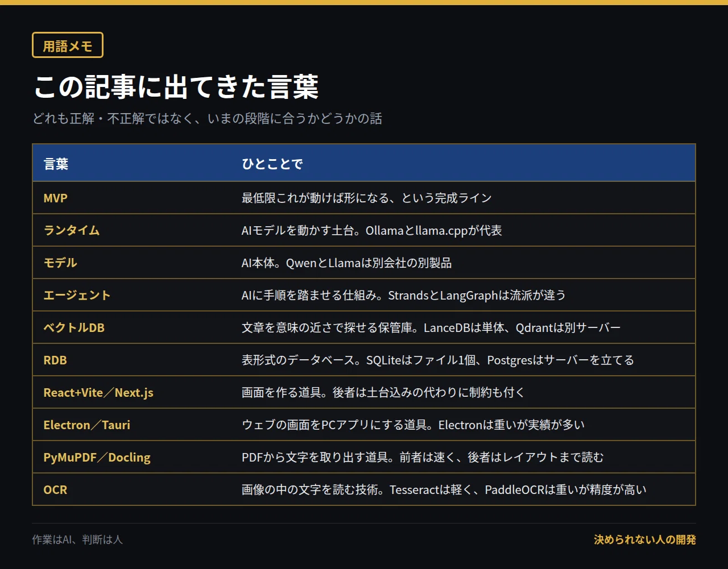Click the subtitle starting with どれも正解・不正解
Screen dimensions: 728x569
[x=208, y=119]
